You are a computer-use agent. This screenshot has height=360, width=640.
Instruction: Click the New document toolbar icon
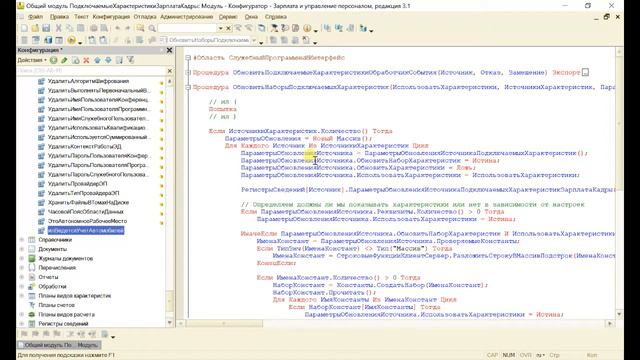(24, 28)
